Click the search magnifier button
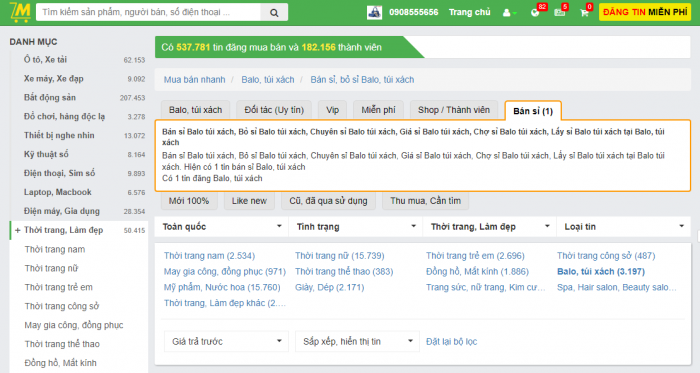 coord(274,12)
